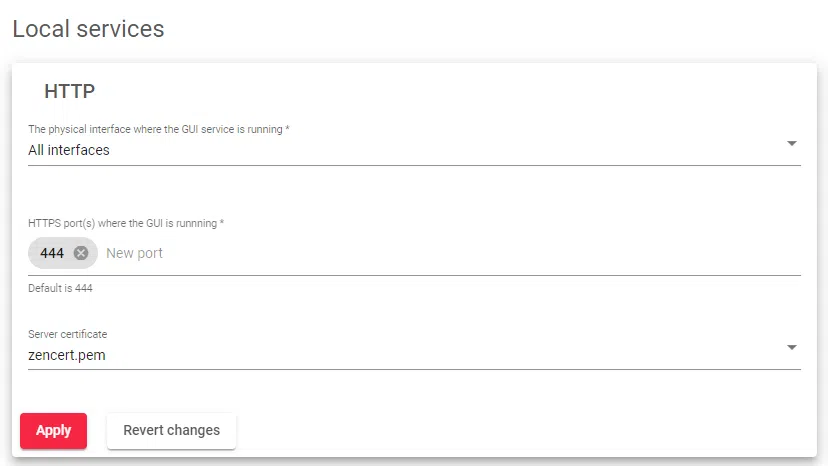Click the interface dropdown arrow
Viewport: 828px width, 466px height.
click(x=791, y=144)
